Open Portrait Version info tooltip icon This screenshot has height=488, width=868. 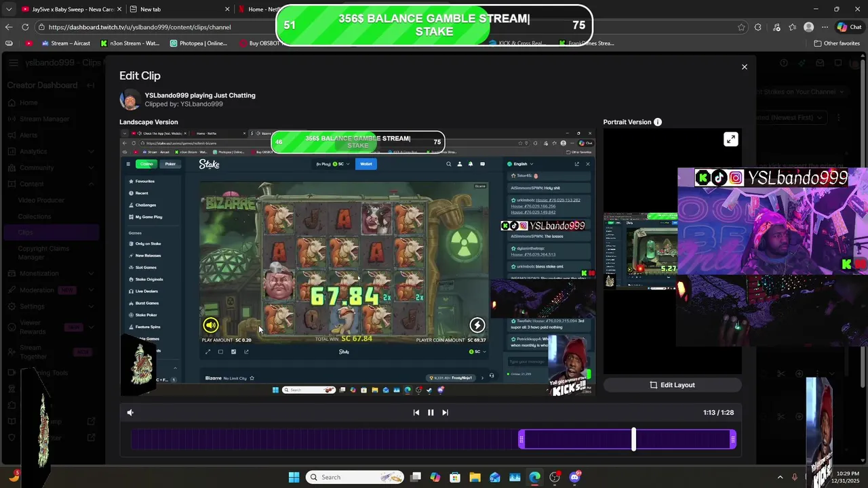click(x=657, y=122)
